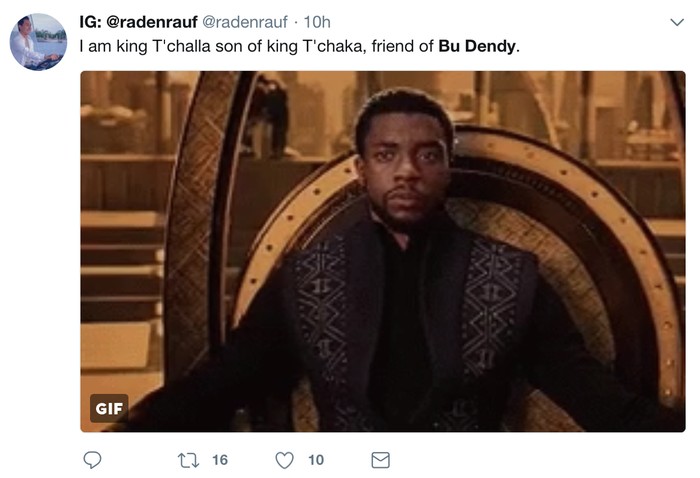
Task: Click the GIF badge on the media
Action: (x=109, y=408)
